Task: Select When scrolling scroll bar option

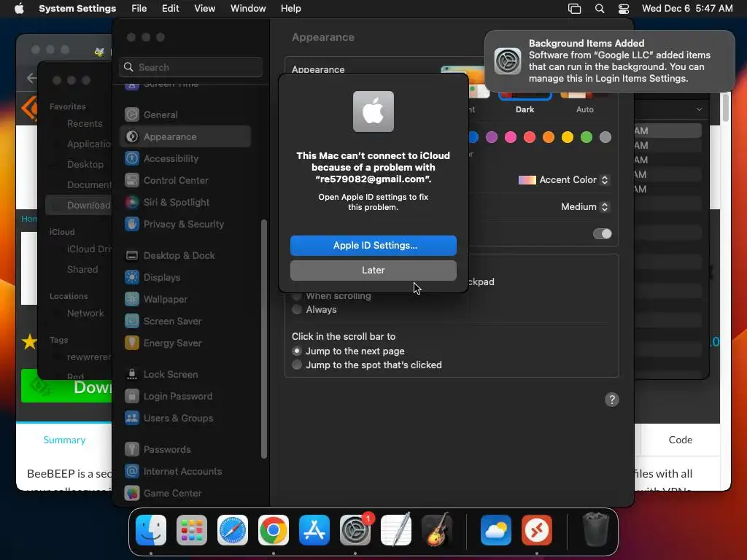Action: point(297,296)
